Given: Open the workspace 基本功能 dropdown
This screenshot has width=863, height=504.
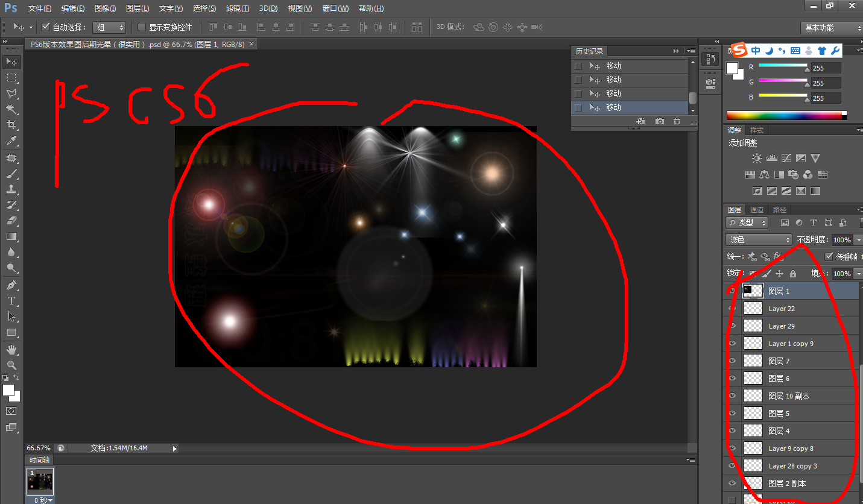Looking at the screenshot, I should 832,28.
